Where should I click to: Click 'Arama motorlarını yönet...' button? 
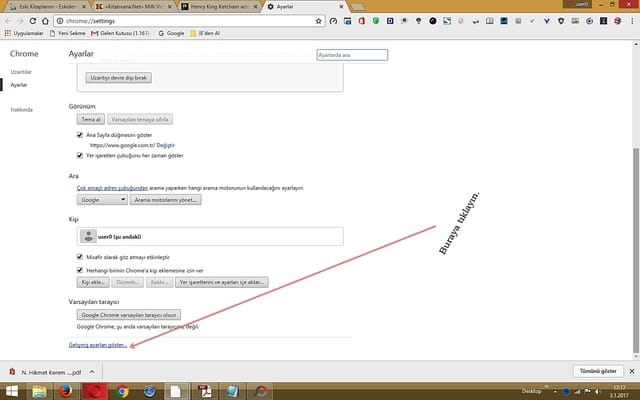coord(165,200)
